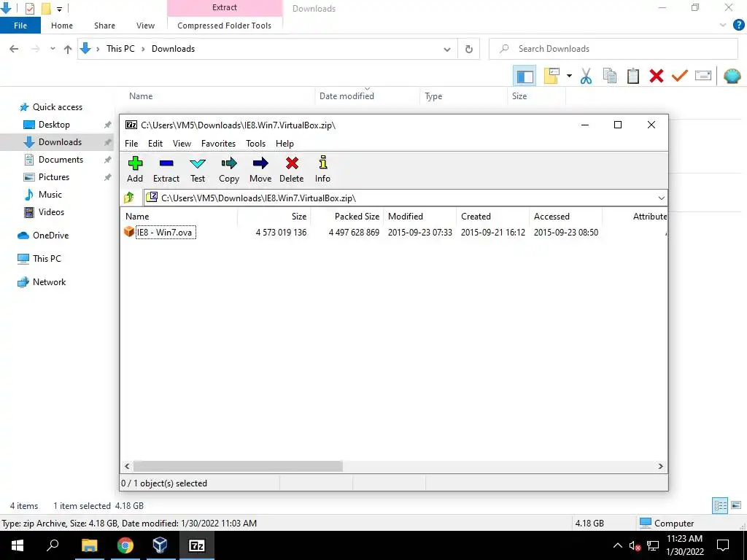Open the folder options dropdown arrow

click(x=569, y=76)
